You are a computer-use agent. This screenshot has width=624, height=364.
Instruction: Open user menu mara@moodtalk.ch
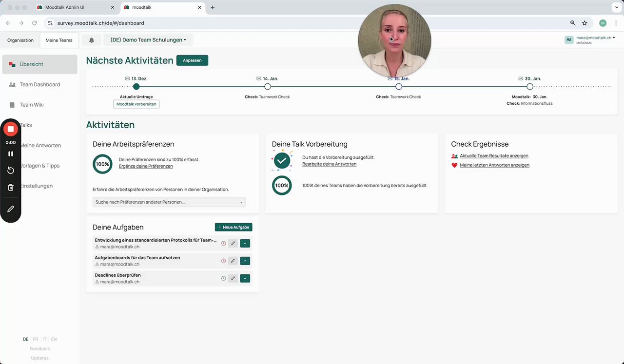(x=590, y=40)
